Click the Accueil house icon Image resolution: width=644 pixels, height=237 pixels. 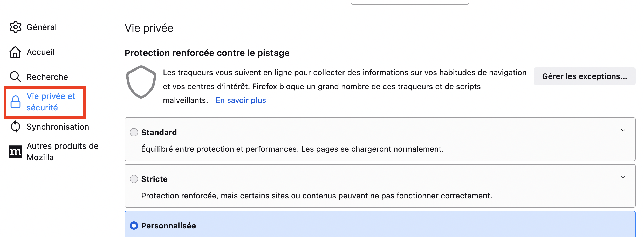click(x=15, y=52)
